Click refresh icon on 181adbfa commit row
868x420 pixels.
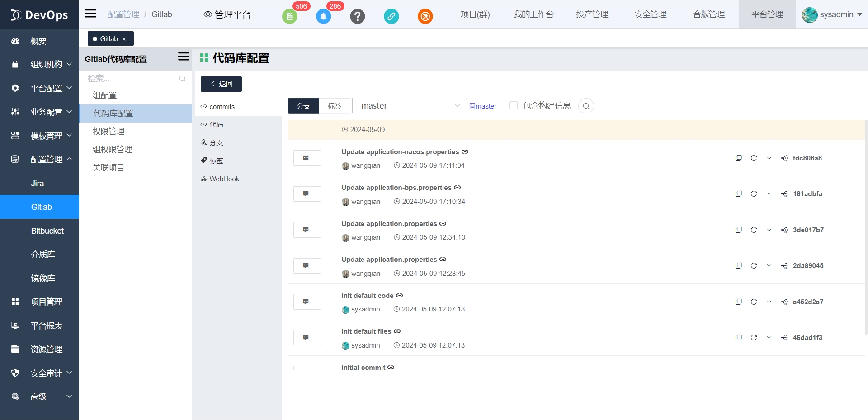pyautogui.click(x=754, y=194)
